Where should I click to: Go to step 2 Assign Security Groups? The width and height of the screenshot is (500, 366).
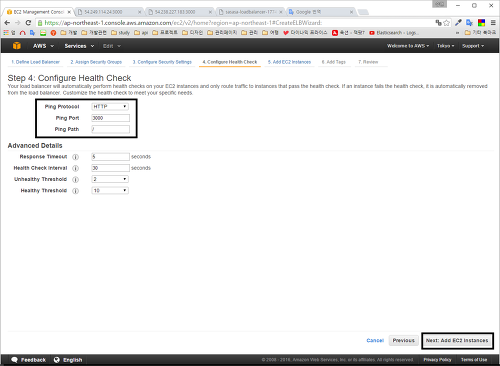click(x=96, y=62)
